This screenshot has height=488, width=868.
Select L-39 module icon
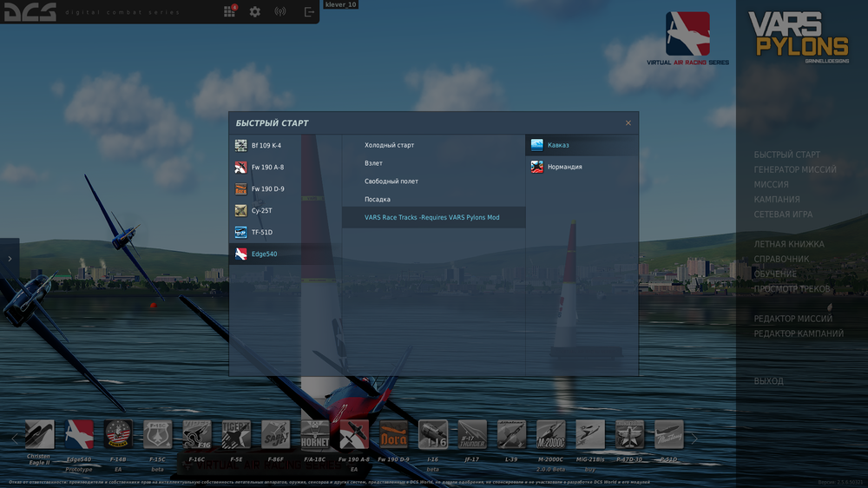tap(511, 434)
